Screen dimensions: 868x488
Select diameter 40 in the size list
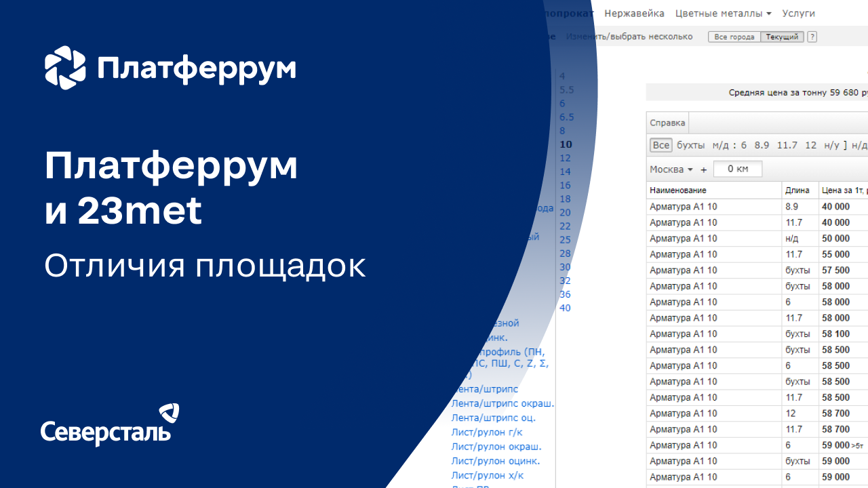(x=565, y=308)
